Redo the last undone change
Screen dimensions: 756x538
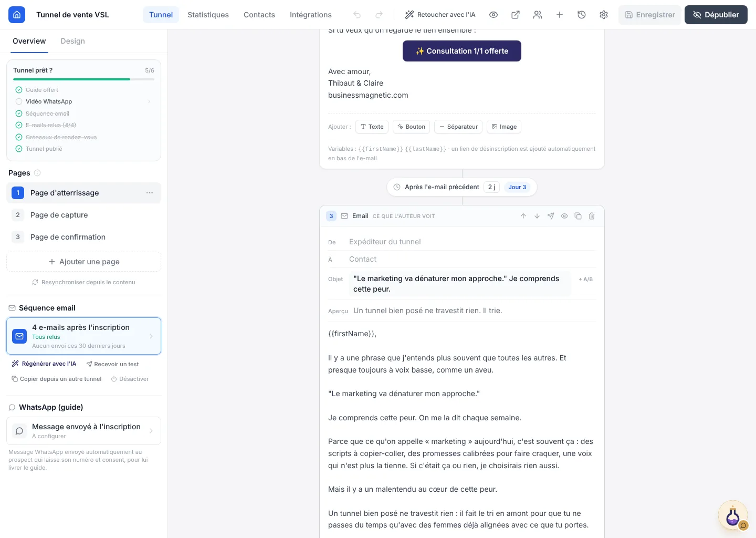[379, 15]
